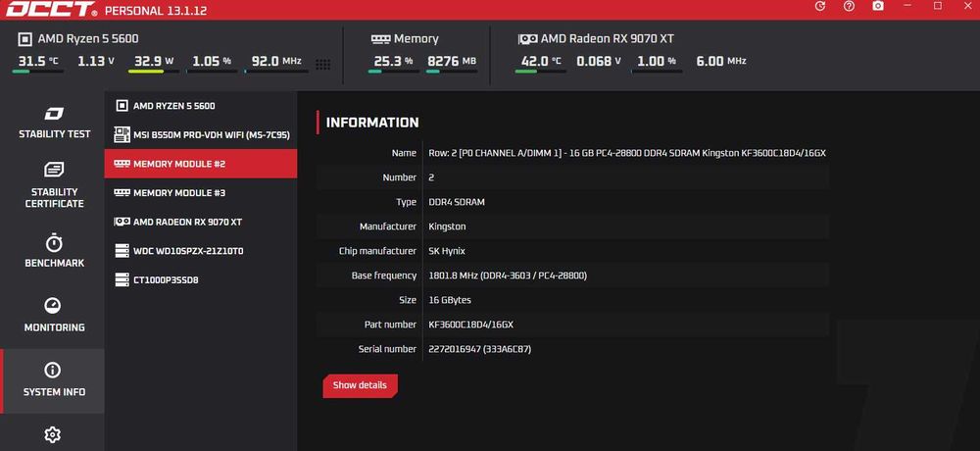This screenshot has height=451, width=980.
Task: Open the Monitoring section
Action: pos(53,315)
